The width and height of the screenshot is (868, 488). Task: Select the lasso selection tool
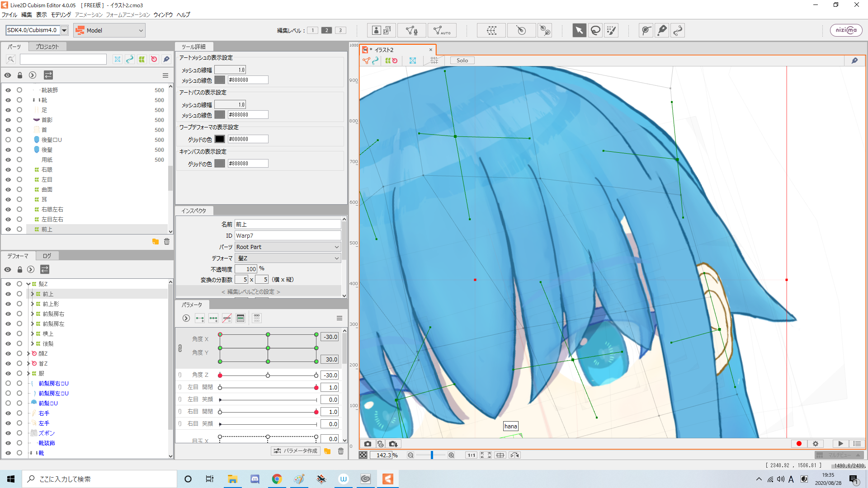click(x=595, y=30)
